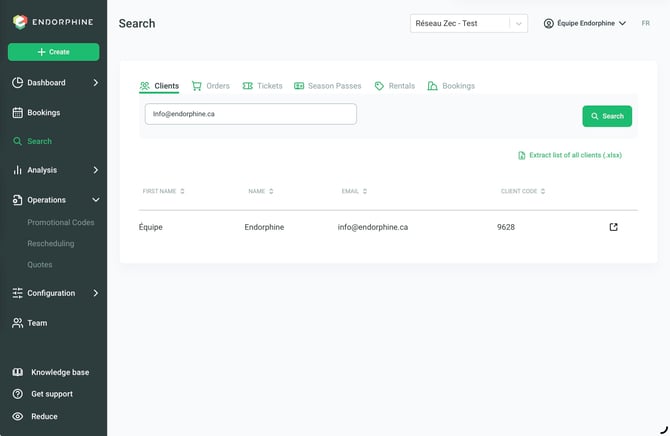Click the Configuration sliders icon
This screenshot has height=436, width=670.
(18, 293)
